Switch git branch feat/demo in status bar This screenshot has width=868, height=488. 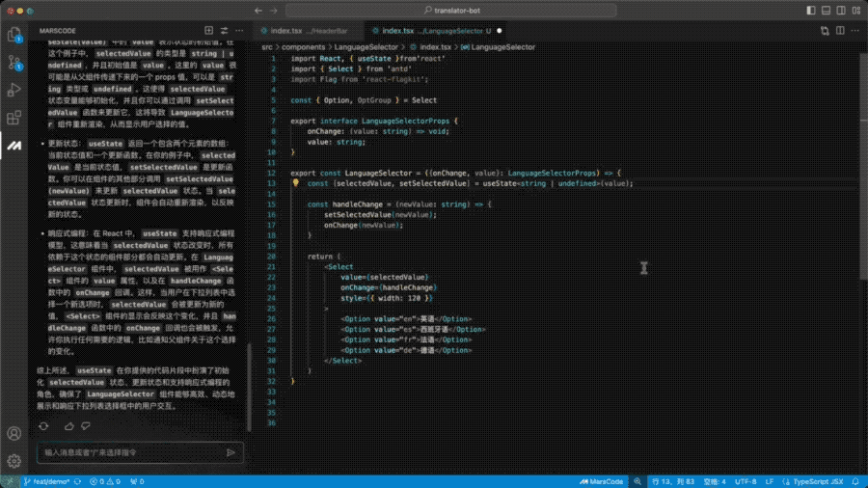pyautogui.click(x=46, y=481)
